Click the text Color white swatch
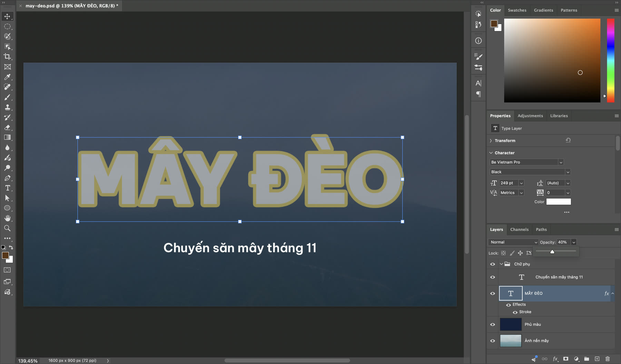The image size is (621, 364). click(x=559, y=202)
